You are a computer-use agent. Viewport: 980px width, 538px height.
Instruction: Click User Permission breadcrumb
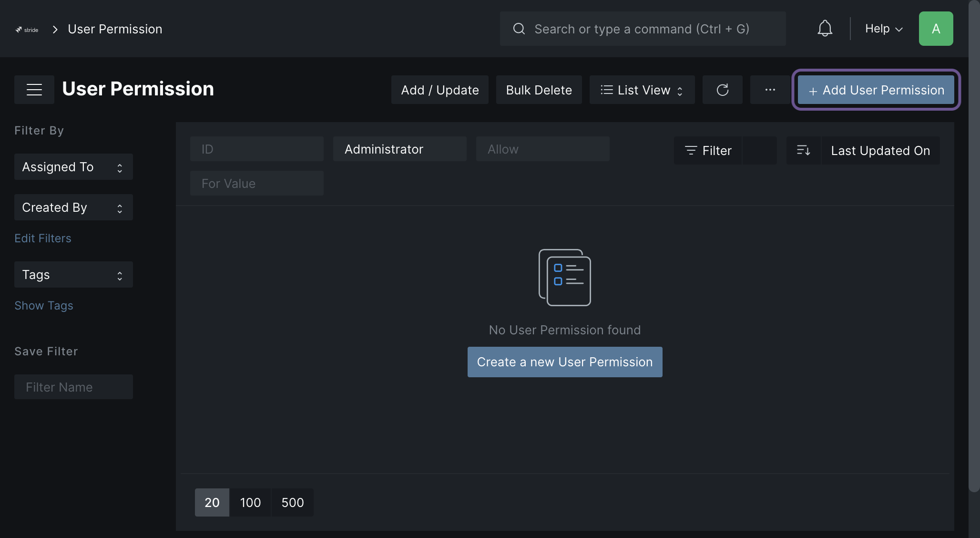(115, 29)
